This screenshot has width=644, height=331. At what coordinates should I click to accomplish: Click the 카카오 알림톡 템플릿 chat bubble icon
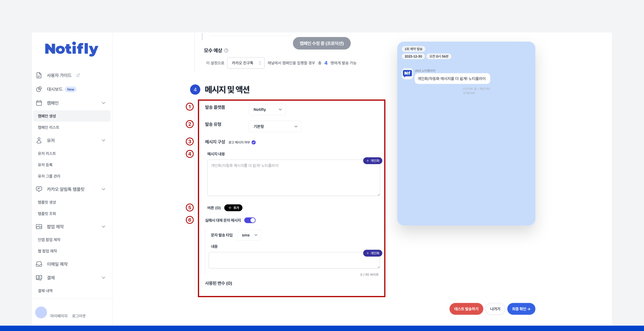(39, 189)
